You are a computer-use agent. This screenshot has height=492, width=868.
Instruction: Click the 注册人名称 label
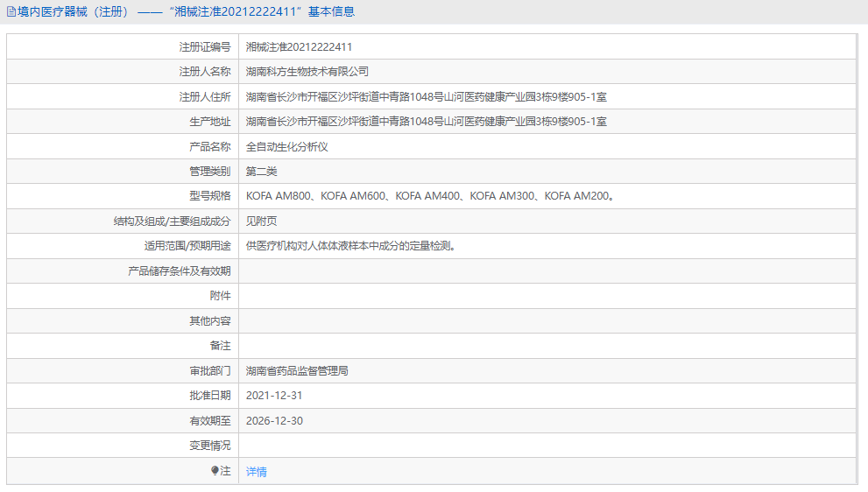(x=205, y=72)
